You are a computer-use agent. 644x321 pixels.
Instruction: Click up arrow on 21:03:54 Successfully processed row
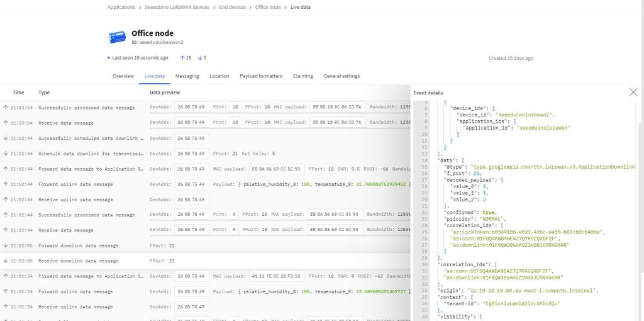(6, 108)
